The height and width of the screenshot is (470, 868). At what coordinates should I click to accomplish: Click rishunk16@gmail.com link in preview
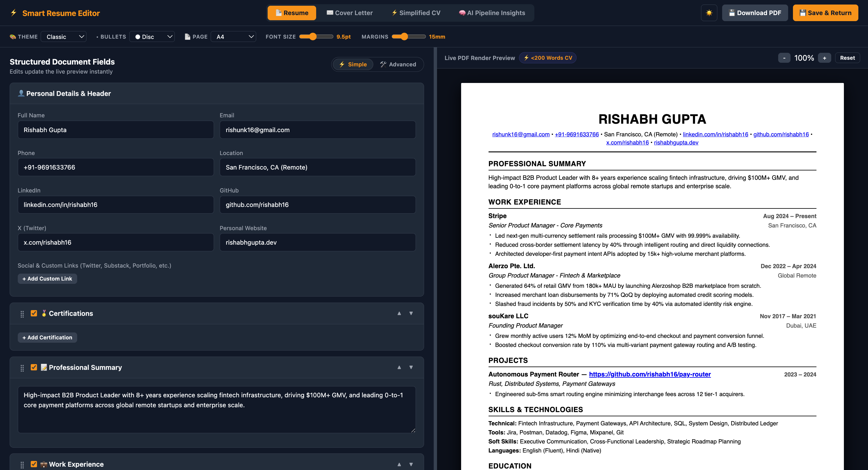[x=520, y=134]
